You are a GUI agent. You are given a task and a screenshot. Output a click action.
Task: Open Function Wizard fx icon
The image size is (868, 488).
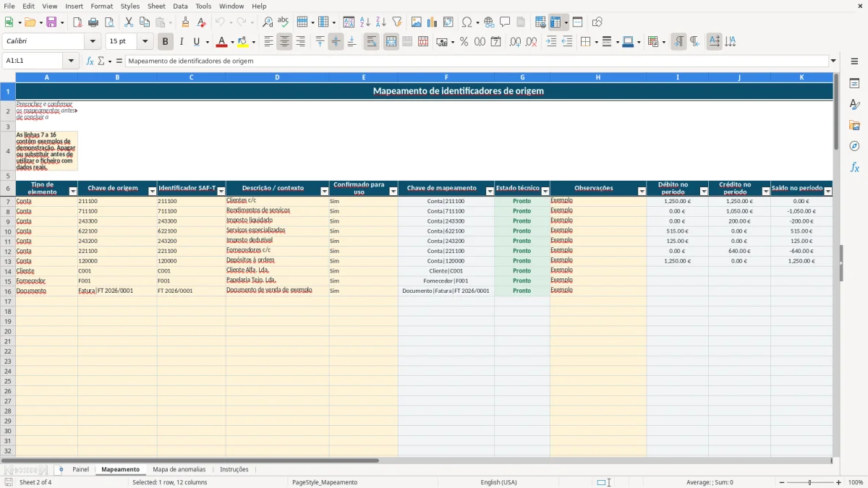coord(90,61)
